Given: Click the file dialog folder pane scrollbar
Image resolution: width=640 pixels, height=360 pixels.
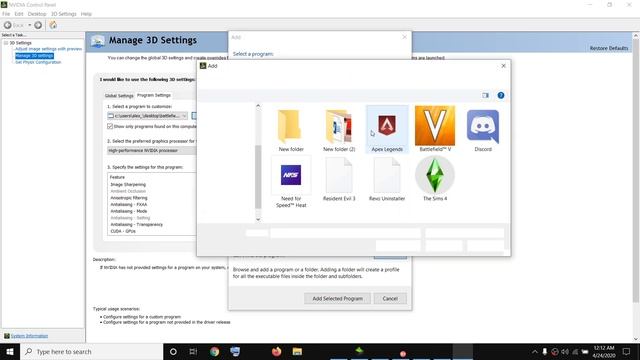Looking at the screenshot, I should coord(258,176).
